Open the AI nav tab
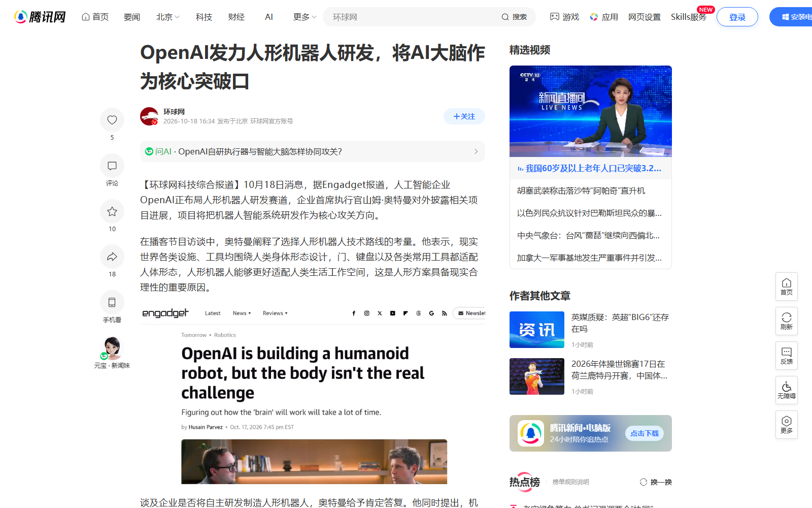Screen dimensions: 812x508 [269, 17]
